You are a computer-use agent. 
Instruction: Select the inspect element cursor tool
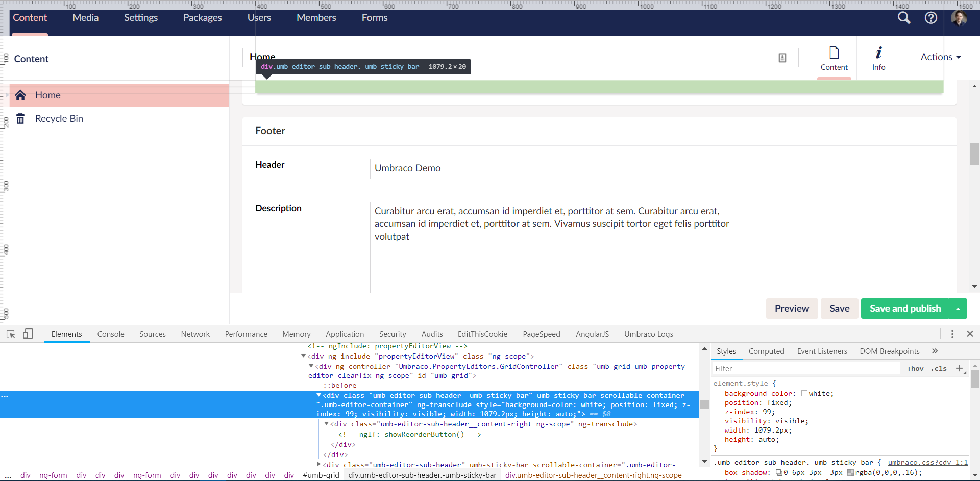pos(10,334)
